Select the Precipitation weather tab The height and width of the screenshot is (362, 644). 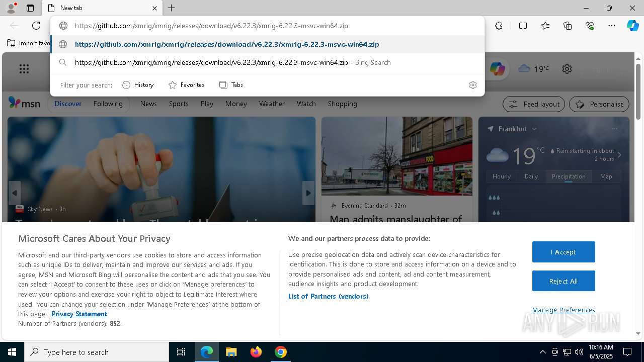569,176
